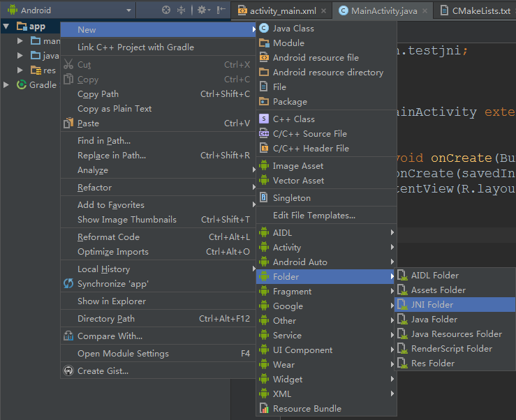Click the collapse all icon in project toolbar
Viewport: 516px width, 420px height.
click(182, 10)
